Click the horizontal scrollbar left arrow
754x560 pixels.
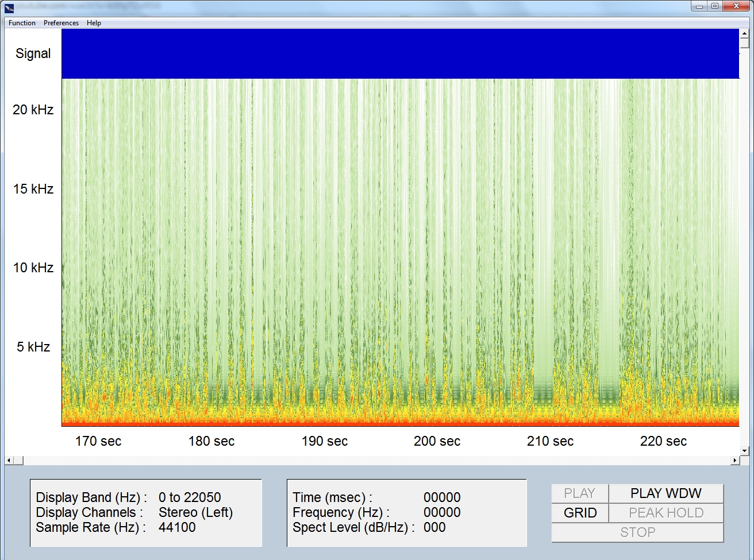pyautogui.click(x=9, y=461)
